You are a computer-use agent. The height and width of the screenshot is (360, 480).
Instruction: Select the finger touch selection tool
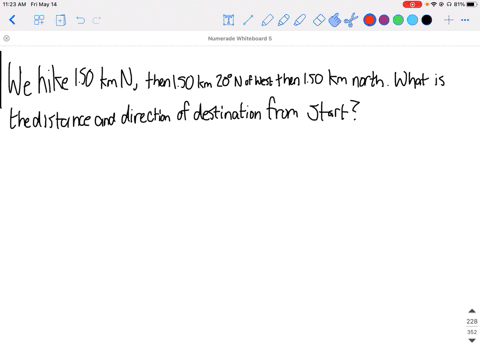(335, 20)
